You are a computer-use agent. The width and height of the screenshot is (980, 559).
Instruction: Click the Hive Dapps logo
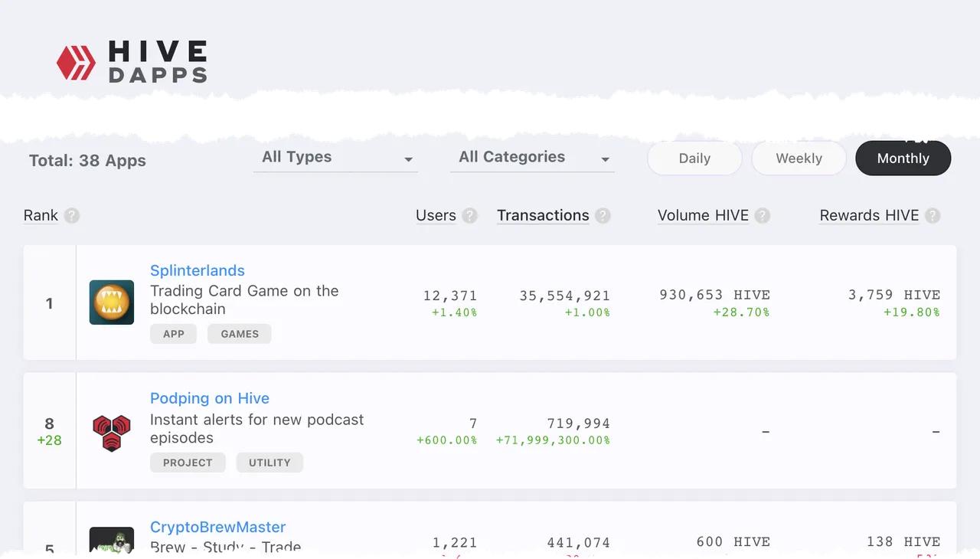tap(132, 62)
